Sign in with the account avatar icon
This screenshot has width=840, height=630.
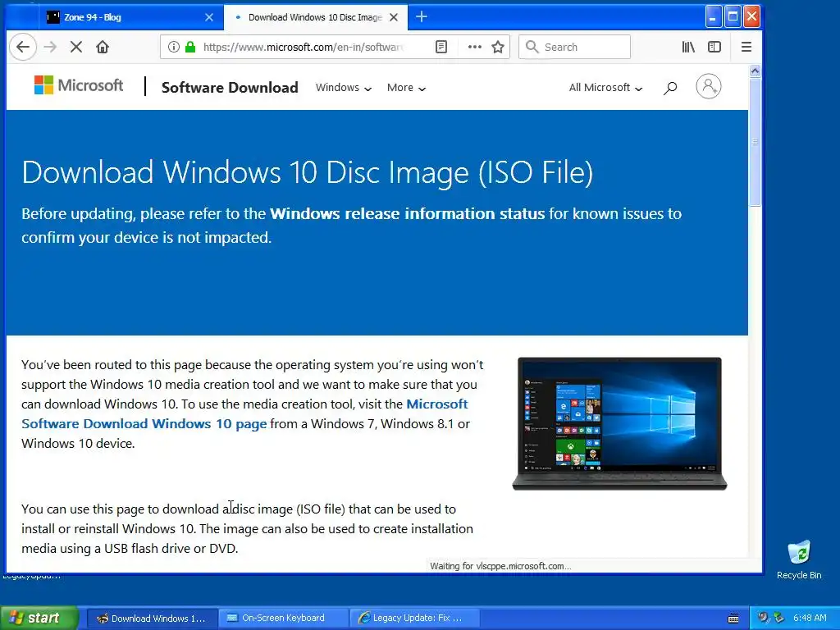click(x=708, y=86)
